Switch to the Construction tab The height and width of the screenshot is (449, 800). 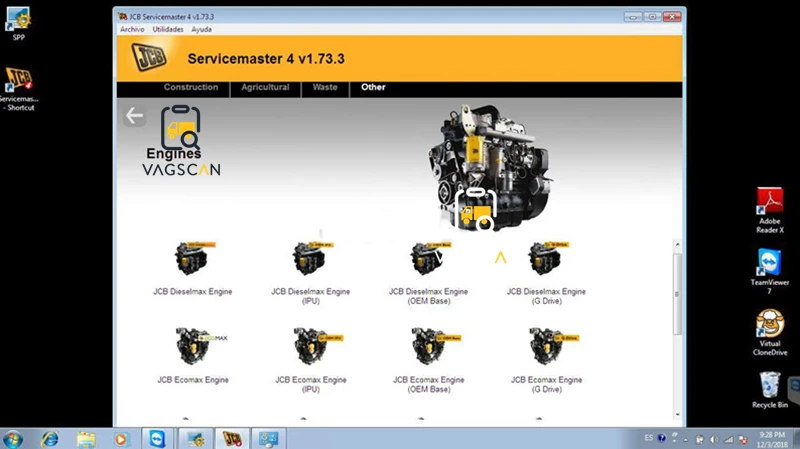191,87
